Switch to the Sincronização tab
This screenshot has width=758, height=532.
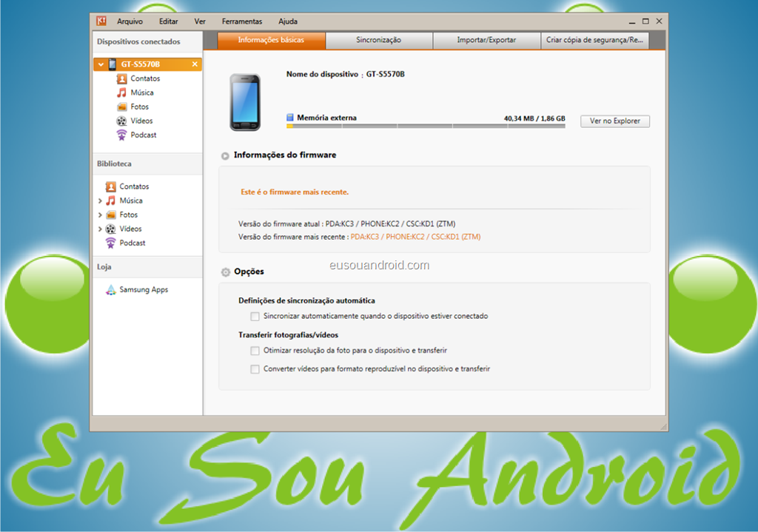pos(378,40)
